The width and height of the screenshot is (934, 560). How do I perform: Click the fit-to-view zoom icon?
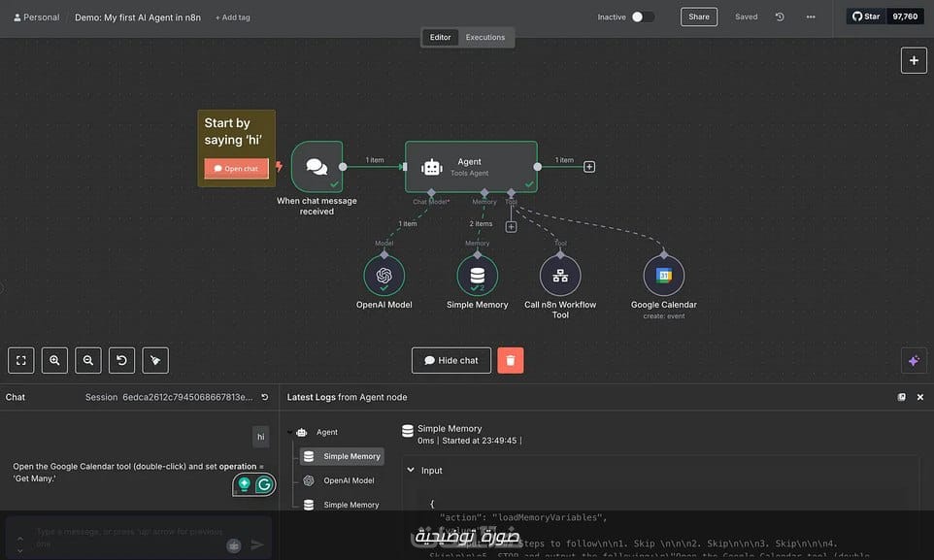click(20, 360)
